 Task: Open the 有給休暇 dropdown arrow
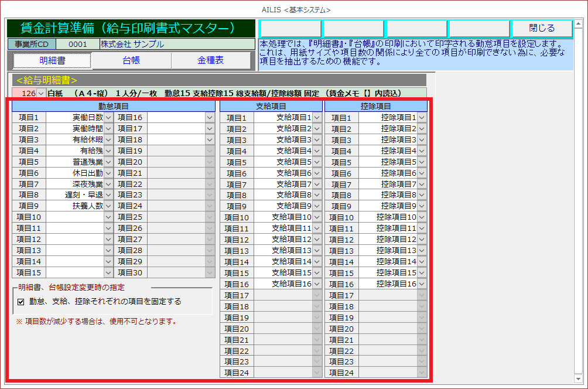pos(108,139)
